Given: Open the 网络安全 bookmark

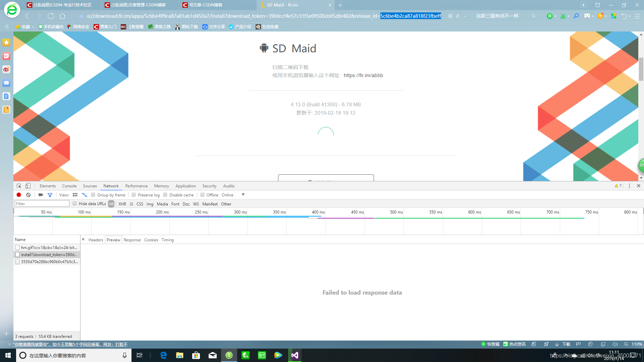Looking at the screenshot, I should click(x=78, y=27).
